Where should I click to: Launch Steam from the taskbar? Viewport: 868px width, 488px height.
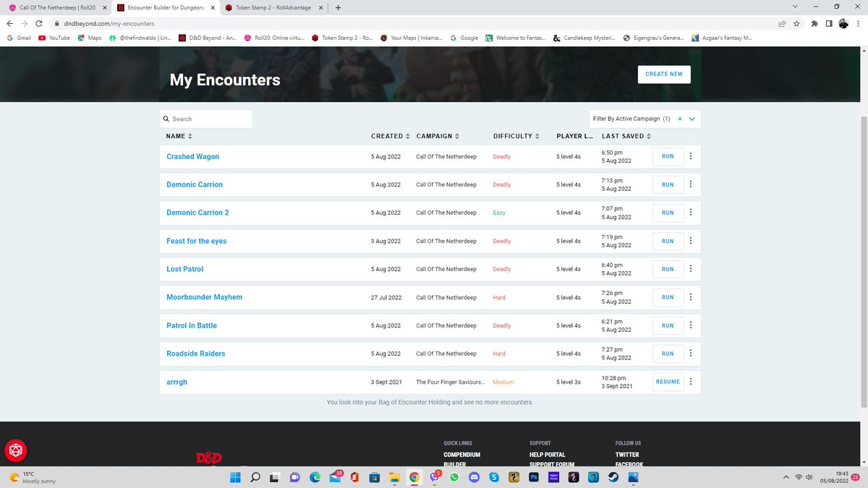click(x=613, y=477)
